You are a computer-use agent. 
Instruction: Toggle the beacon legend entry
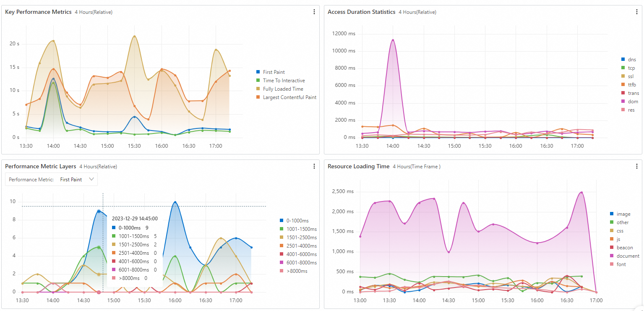621,248
